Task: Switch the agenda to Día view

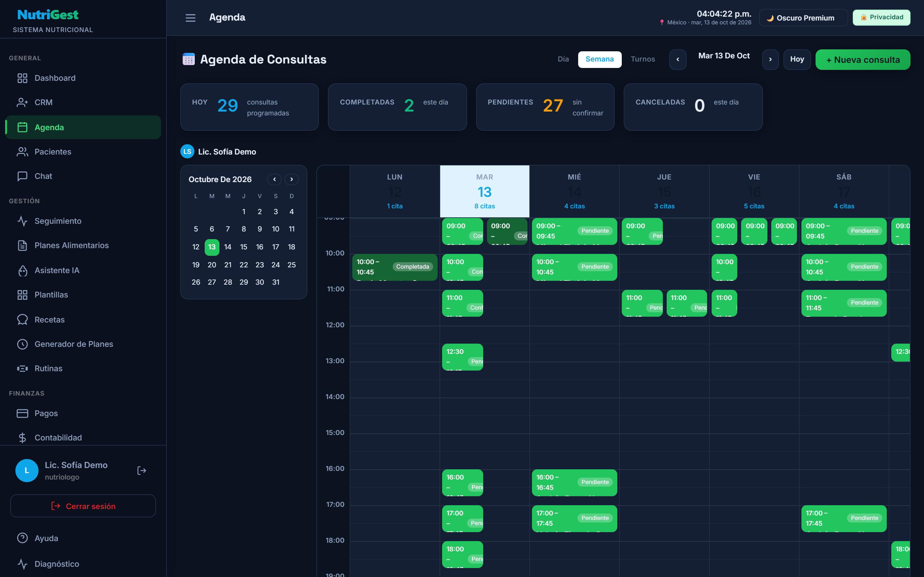Action: tap(563, 59)
